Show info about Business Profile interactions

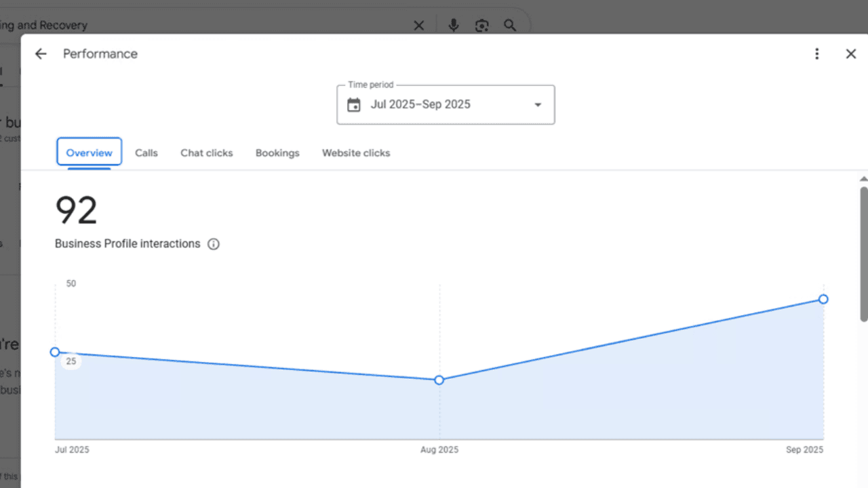(214, 244)
